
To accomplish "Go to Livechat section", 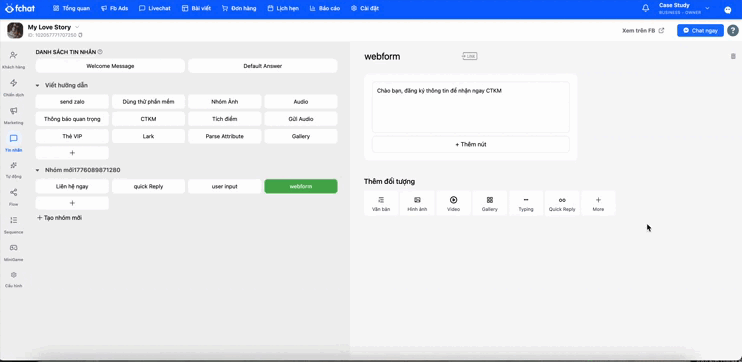I will pos(155,8).
